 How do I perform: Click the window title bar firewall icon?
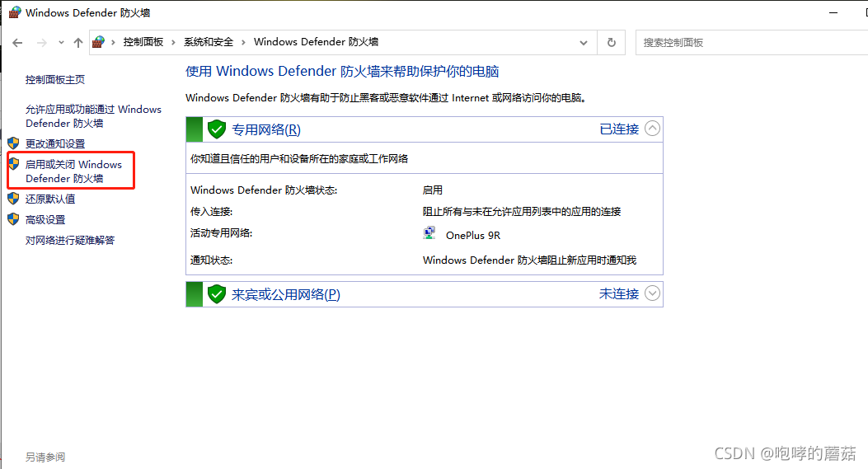pos(15,12)
